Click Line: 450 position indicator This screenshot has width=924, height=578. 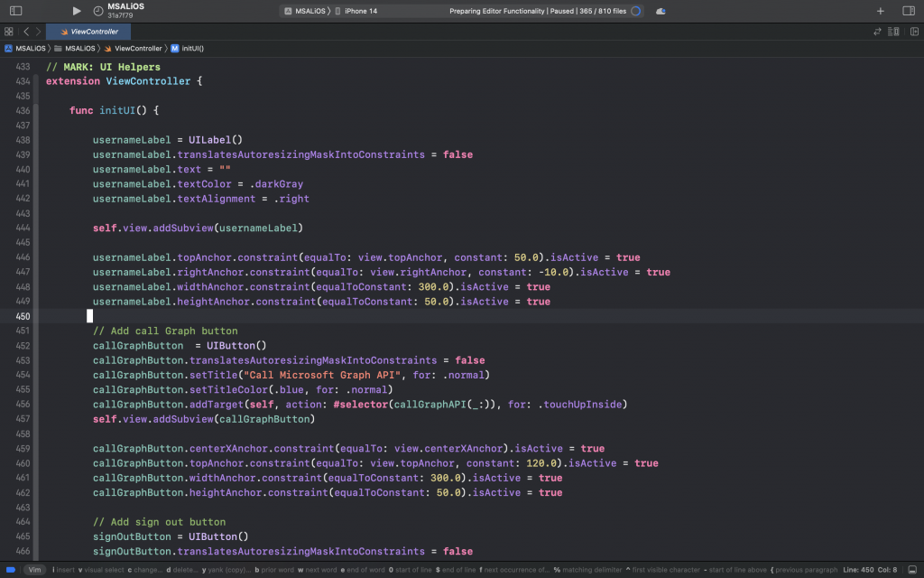858,570
